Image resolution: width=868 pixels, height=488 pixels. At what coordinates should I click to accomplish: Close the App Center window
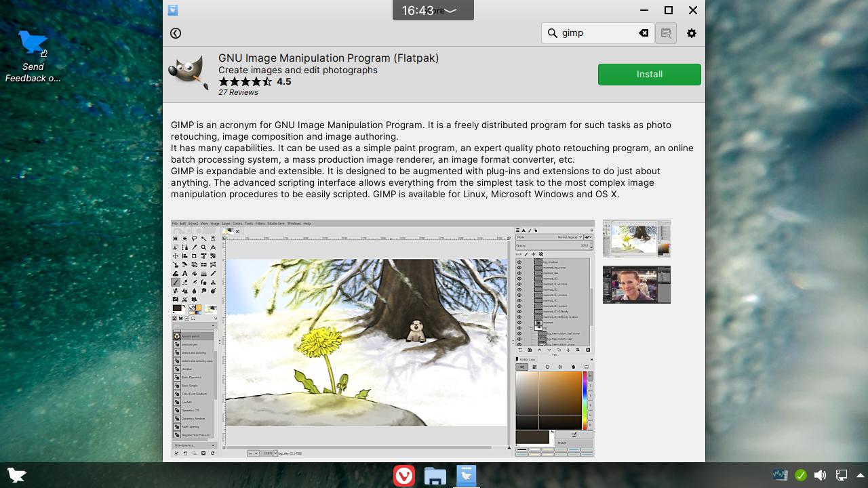(x=692, y=10)
